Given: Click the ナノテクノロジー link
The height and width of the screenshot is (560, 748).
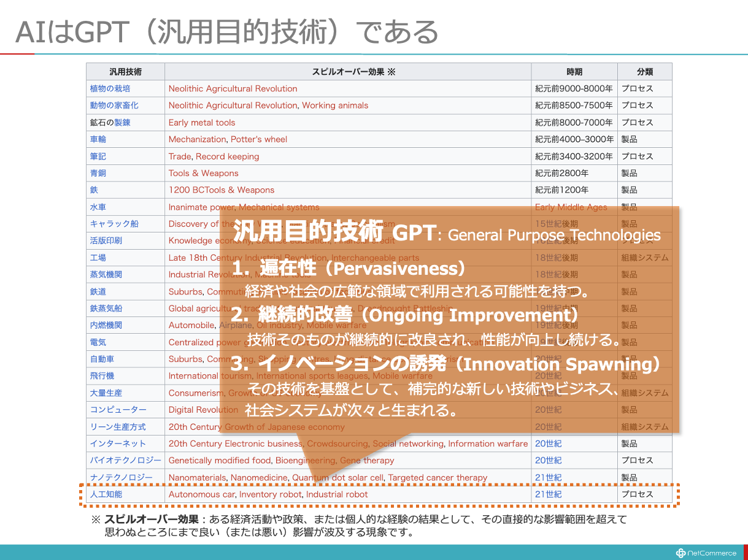Looking at the screenshot, I should (121, 477).
